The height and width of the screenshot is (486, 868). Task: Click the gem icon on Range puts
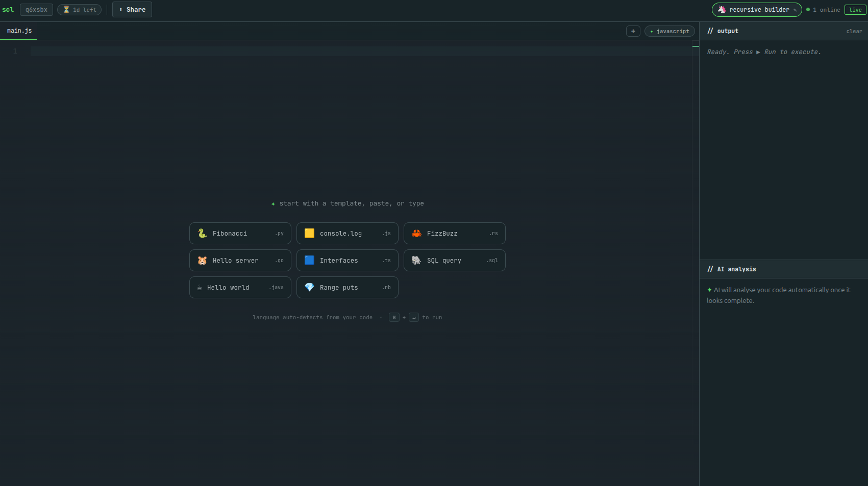pyautogui.click(x=309, y=287)
